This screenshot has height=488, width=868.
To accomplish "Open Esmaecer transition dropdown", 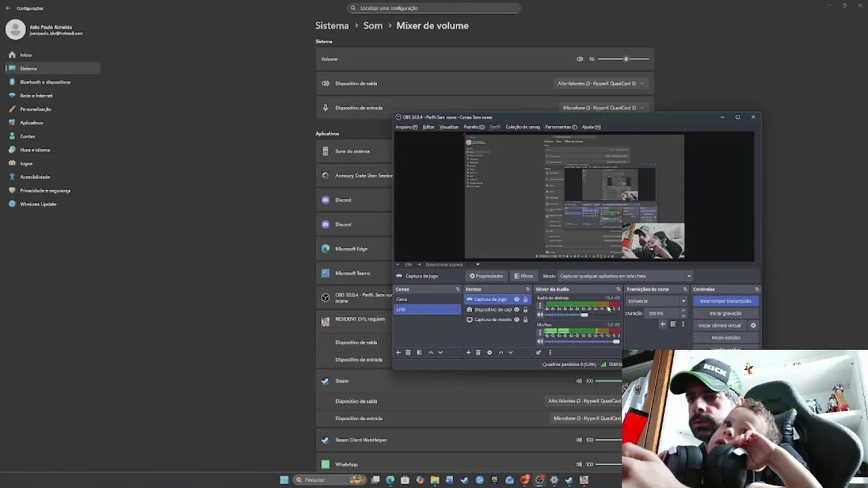I will point(656,301).
